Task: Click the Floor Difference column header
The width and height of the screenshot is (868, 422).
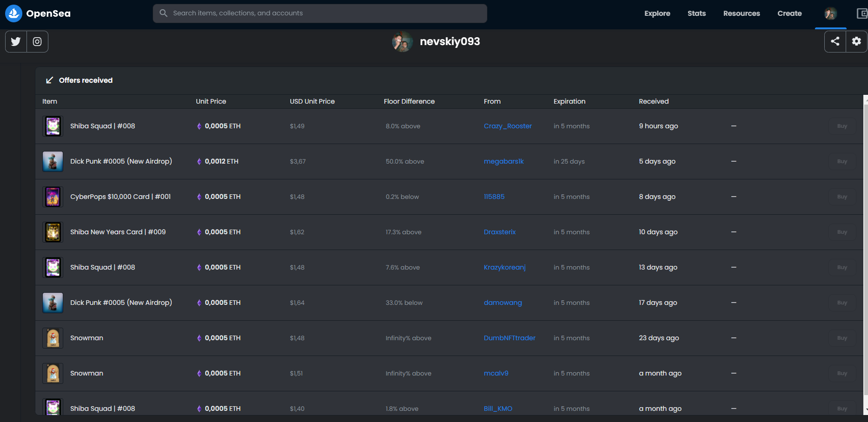Action: coord(409,101)
